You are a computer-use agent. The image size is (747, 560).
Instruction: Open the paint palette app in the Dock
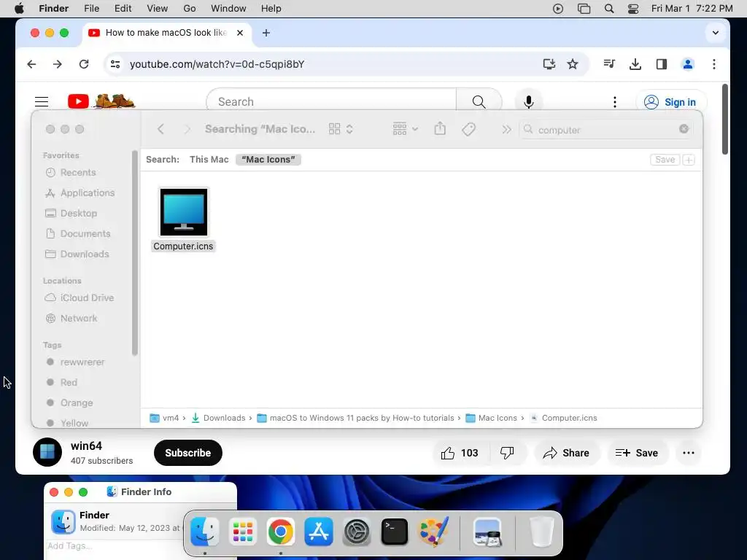tap(433, 532)
